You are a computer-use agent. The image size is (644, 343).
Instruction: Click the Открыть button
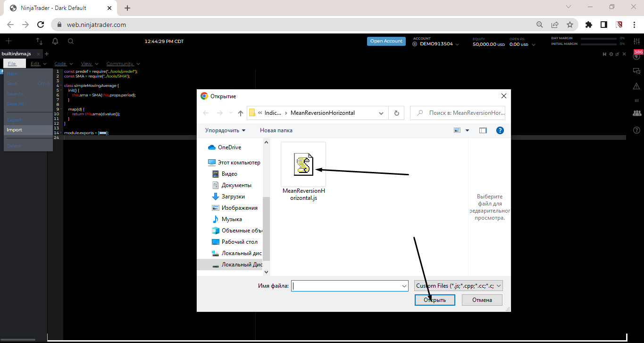click(x=435, y=300)
